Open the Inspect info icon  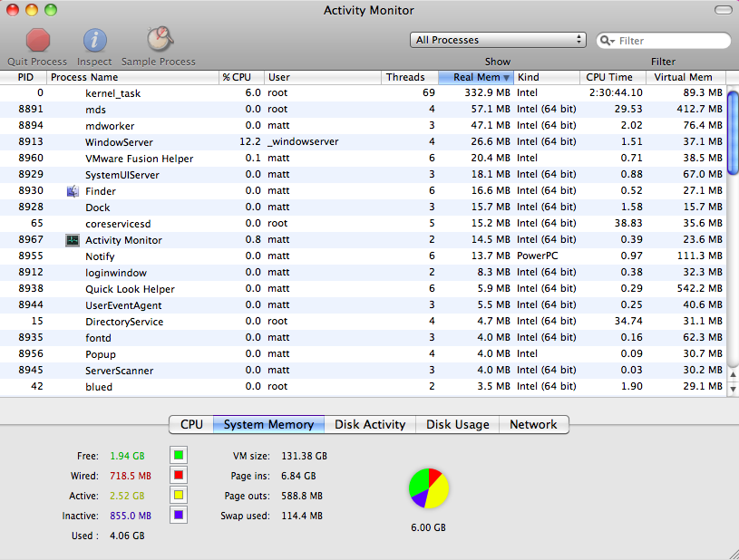pyautogui.click(x=94, y=40)
